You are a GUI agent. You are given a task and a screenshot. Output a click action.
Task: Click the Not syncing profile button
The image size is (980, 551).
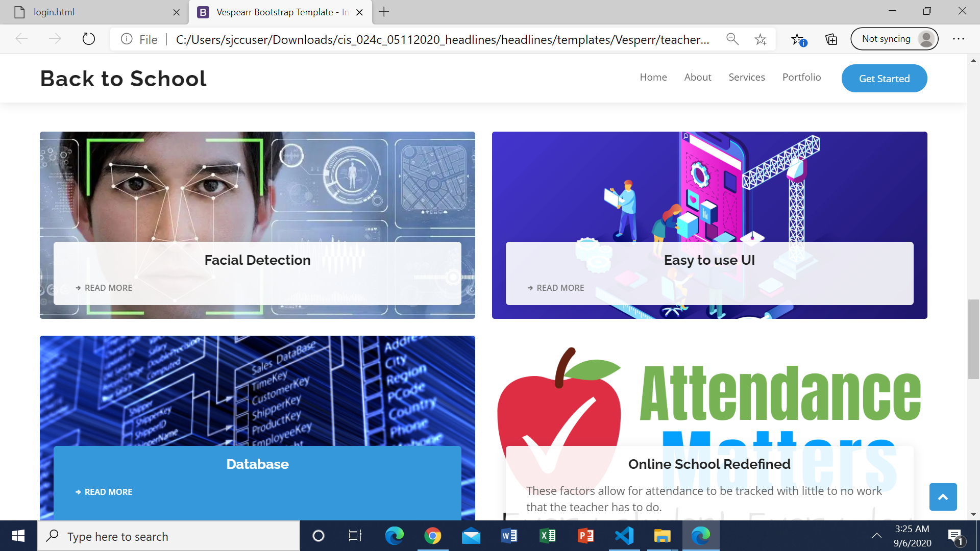click(894, 39)
